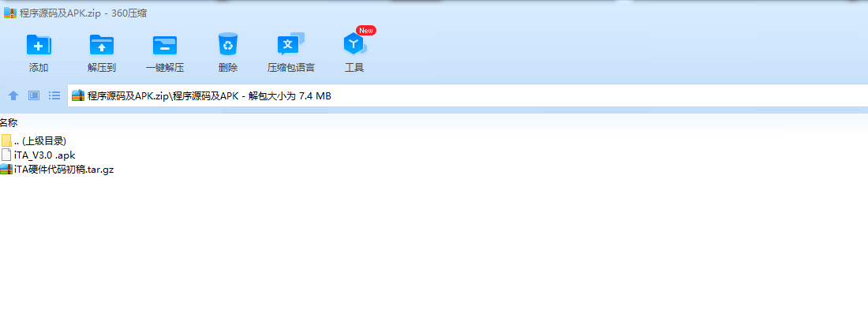The width and height of the screenshot is (868, 325).
Task: Open the .. (上级目录) parent folder entry
Action: coord(34,140)
